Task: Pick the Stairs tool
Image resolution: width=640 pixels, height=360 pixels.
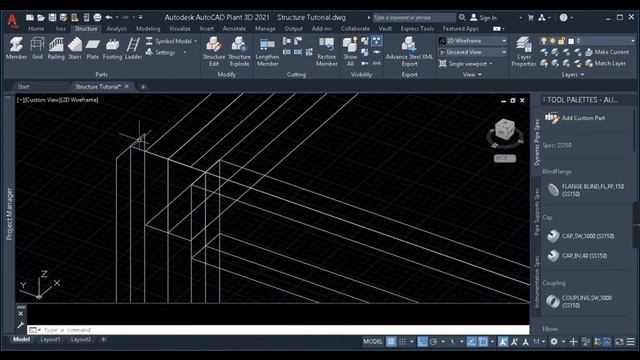Action: pos(75,49)
